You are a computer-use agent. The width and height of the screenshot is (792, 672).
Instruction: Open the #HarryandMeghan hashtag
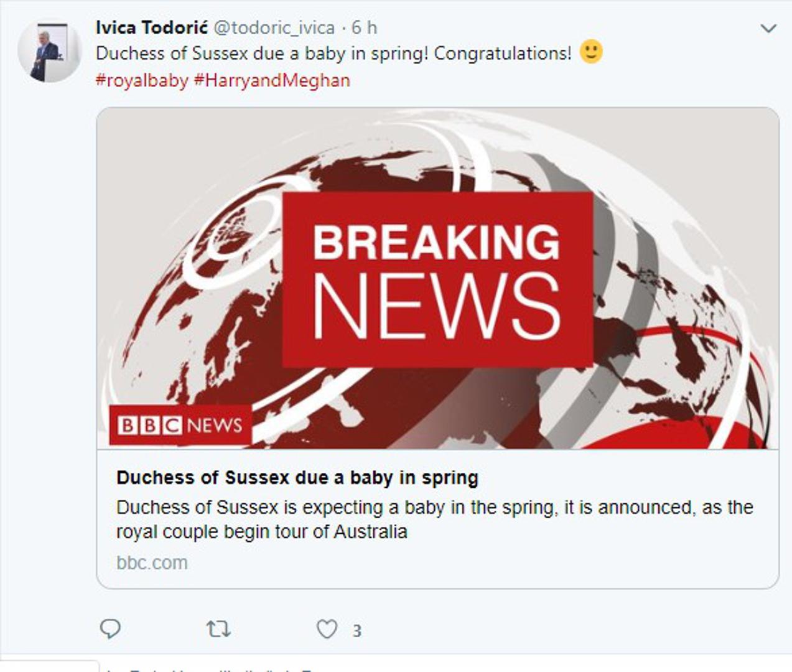[272, 80]
